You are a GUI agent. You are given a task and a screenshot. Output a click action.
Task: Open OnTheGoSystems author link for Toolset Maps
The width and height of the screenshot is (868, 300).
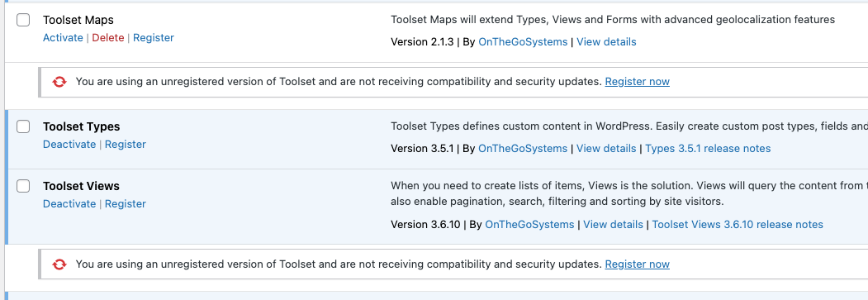523,42
